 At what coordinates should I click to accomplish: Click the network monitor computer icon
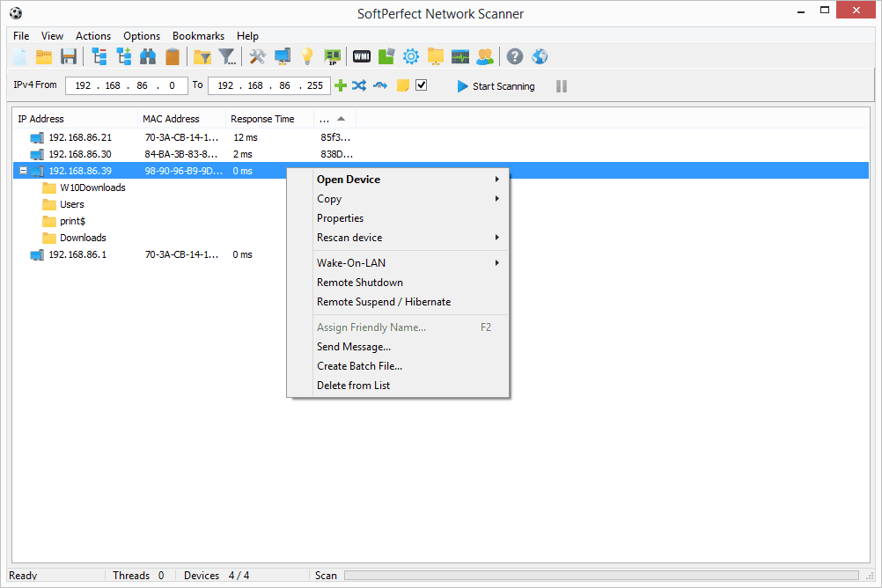[x=283, y=56]
